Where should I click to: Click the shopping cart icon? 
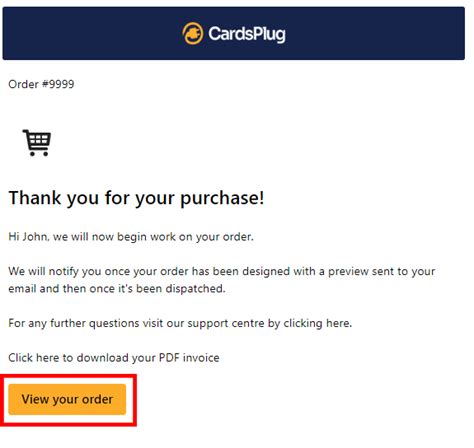coord(37,143)
